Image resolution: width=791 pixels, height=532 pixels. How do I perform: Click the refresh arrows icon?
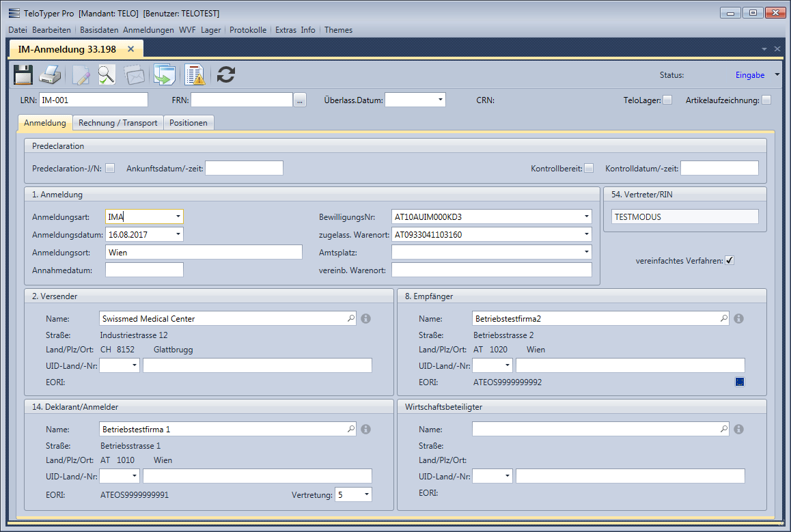click(226, 74)
